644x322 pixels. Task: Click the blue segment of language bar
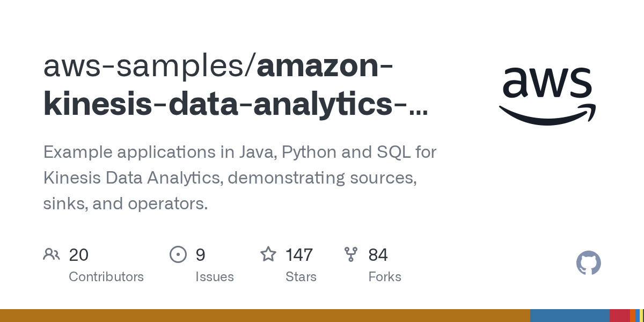click(x=569, y=316)
